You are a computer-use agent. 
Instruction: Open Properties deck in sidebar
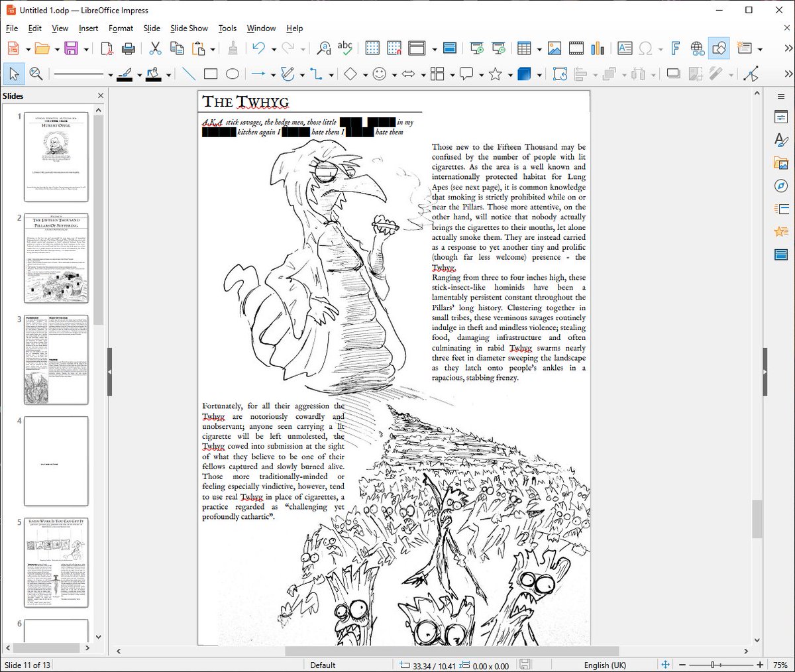[780, 117]
